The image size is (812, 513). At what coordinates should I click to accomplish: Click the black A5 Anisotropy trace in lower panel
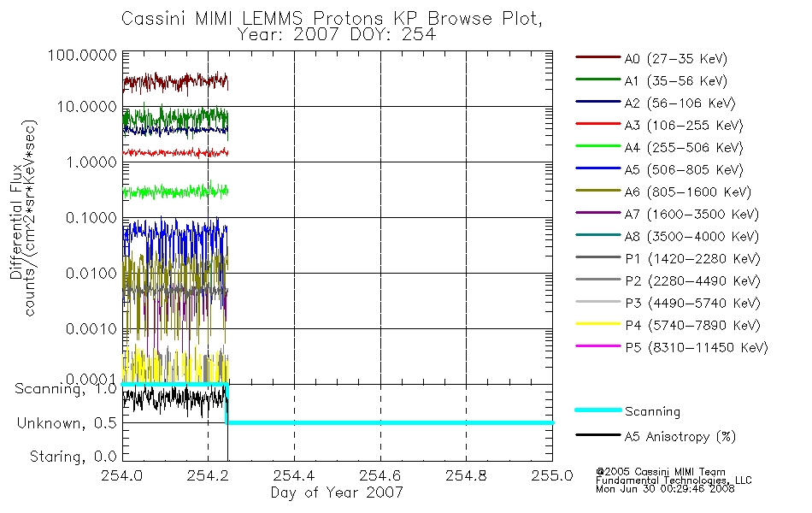coord(175,399)
